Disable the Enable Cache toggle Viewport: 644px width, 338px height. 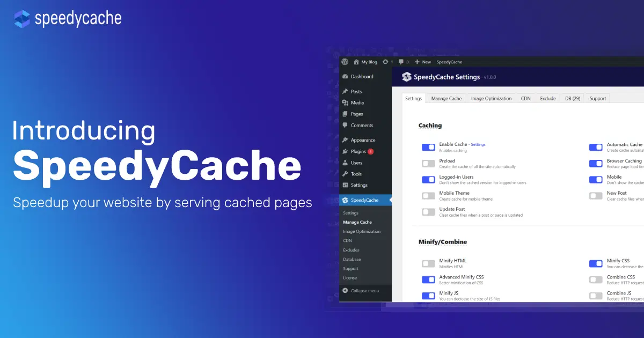pyautogui.click(x=428, y=148)
